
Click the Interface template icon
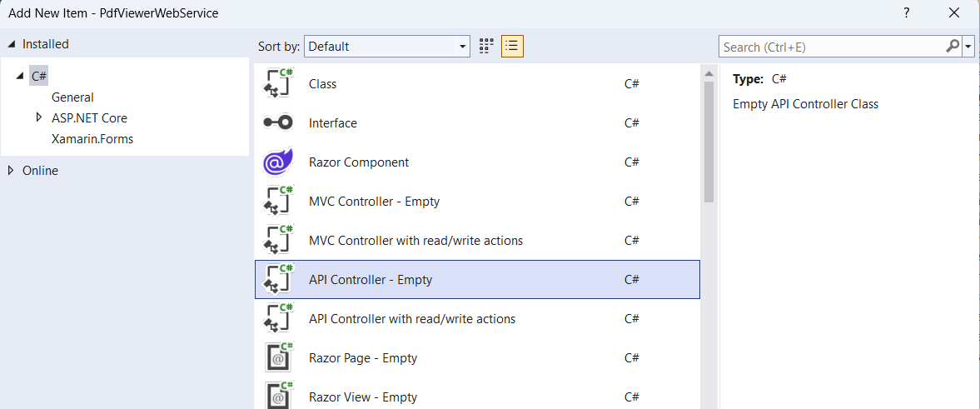(278, 123)
